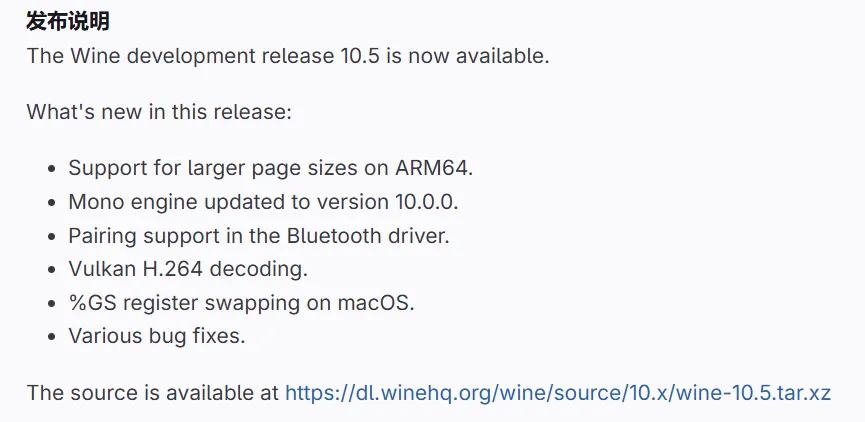This screenshot has width=865, height=422.
Task: Click the %GS register swapping item
Action: (241, 303)
